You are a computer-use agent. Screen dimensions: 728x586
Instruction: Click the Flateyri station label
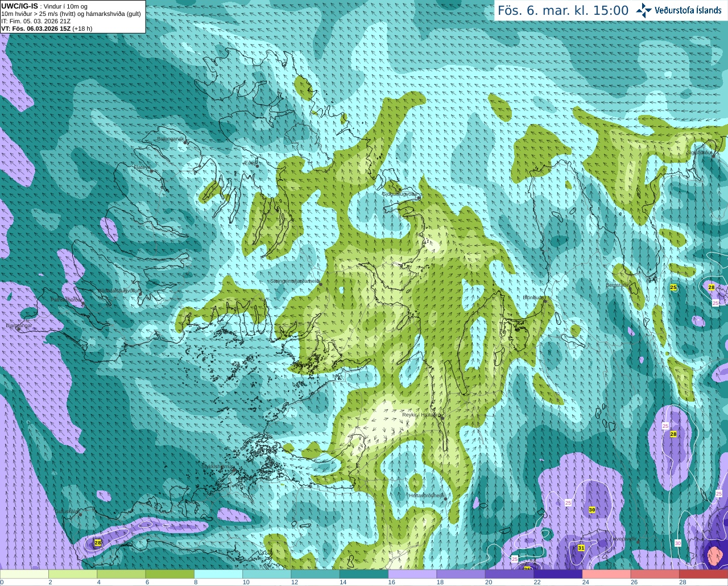point(142,167)
